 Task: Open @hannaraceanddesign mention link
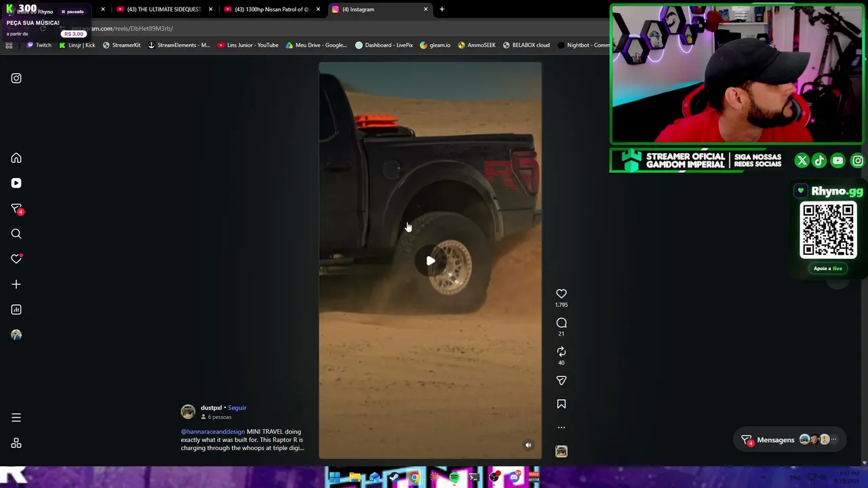coord(213,432)
